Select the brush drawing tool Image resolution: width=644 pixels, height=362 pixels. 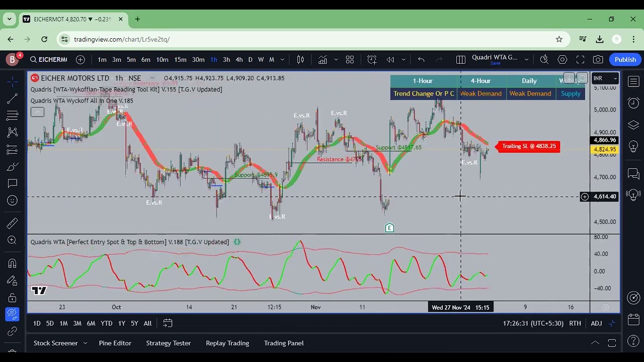click(x=13, y=167)
